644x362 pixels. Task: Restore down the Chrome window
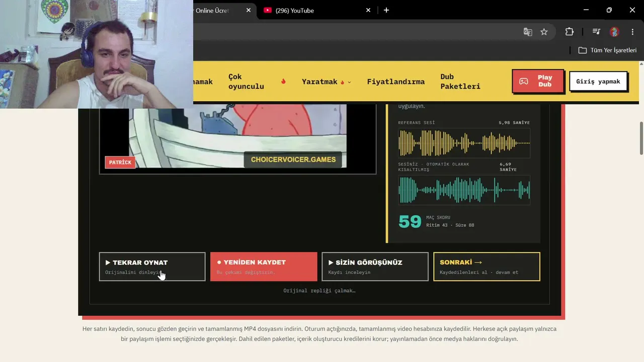pos(609,10)
